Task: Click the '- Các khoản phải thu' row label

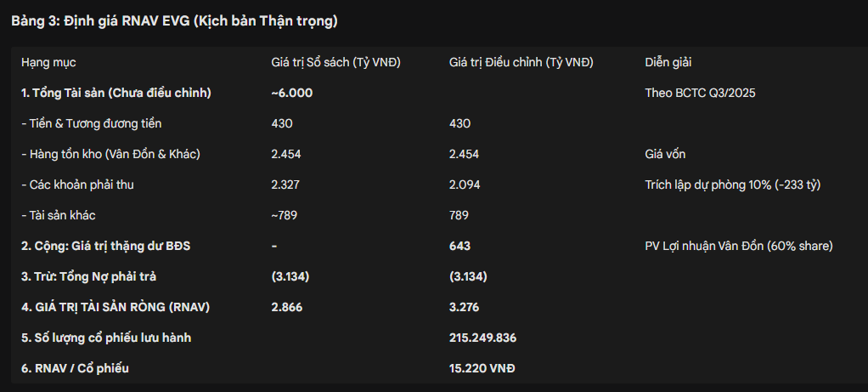Action: pos(77,185)
